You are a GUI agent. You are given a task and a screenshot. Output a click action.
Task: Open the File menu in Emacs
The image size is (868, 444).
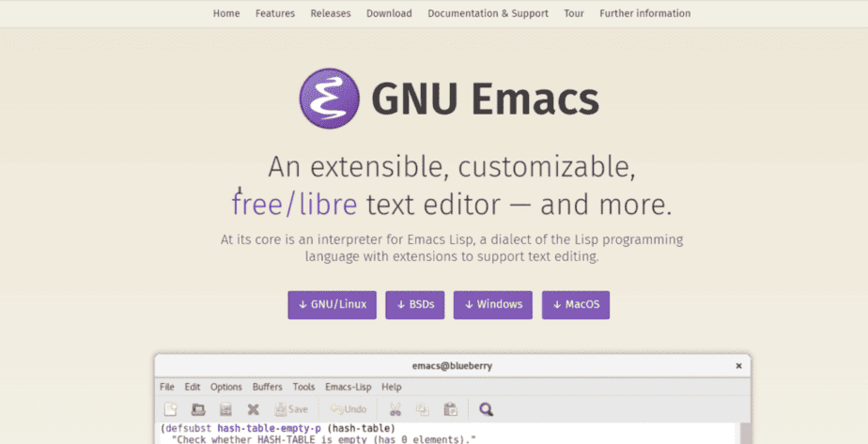click(166, 387)
